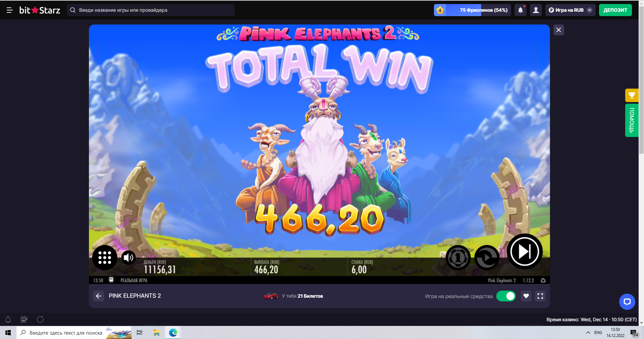
Task: Enter fullscreen mode for the game
Action: click(x=540, y=296)
